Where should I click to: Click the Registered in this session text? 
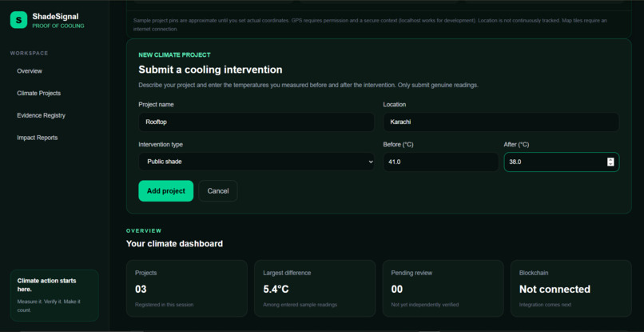(x=165, y=305)
